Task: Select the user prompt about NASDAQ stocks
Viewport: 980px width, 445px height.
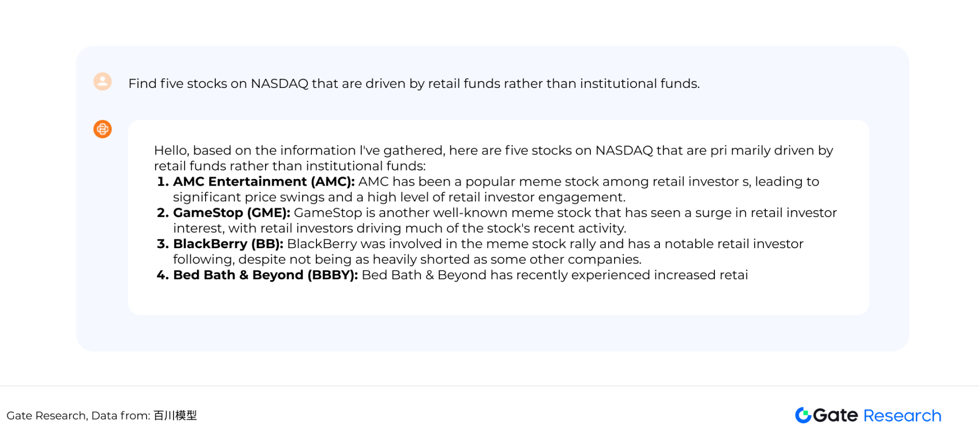Action: coord(414,83)
